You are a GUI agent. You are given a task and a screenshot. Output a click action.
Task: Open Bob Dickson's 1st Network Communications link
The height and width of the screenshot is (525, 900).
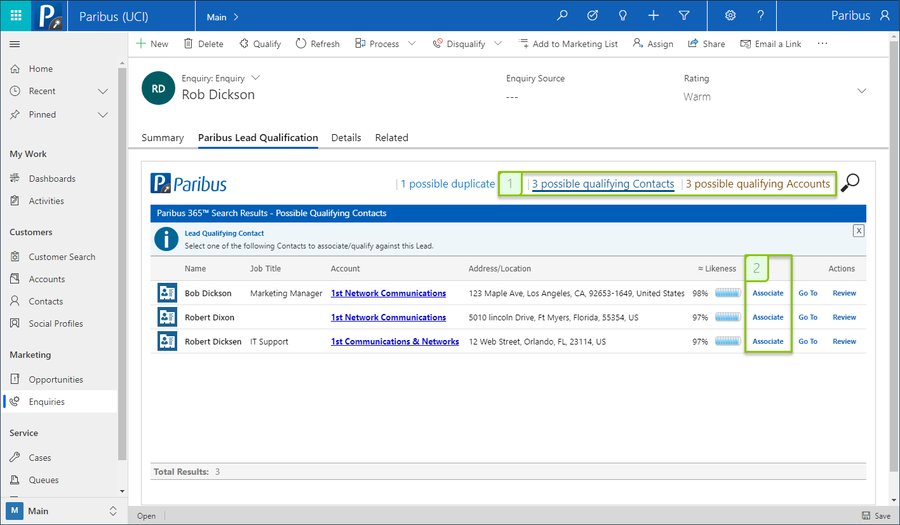click(x=388, y=293)
